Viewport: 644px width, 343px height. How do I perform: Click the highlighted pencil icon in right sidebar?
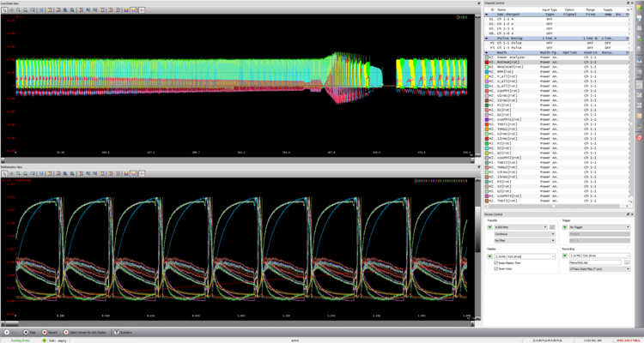[x=639, y=85]
